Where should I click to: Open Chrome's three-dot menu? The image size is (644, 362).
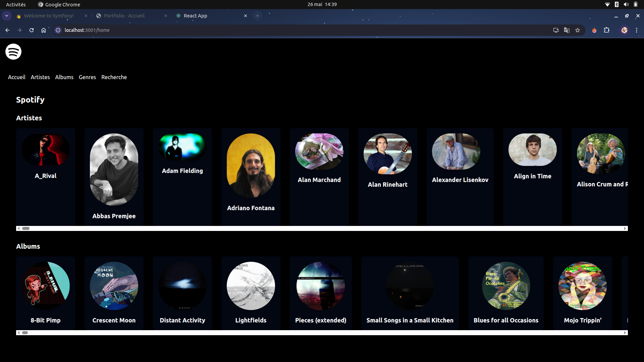(637, 30)
